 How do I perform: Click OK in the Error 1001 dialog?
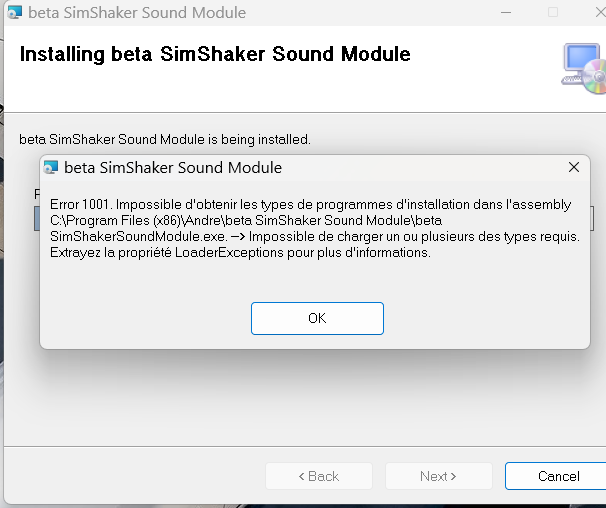317,318
